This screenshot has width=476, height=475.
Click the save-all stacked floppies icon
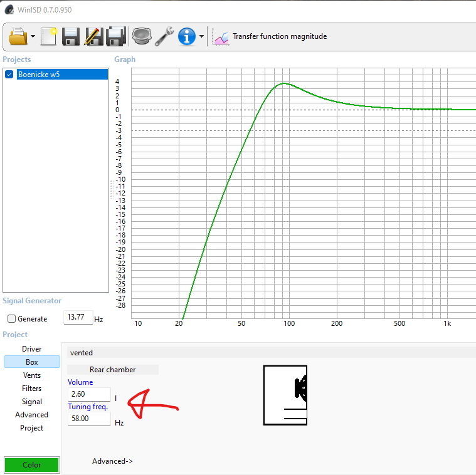116,36
